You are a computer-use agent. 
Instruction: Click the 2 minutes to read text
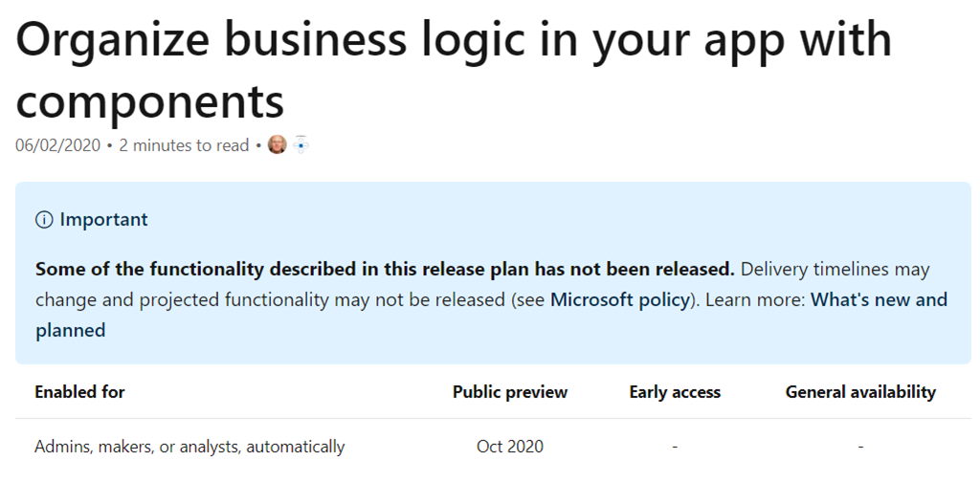tap(185, 145)
